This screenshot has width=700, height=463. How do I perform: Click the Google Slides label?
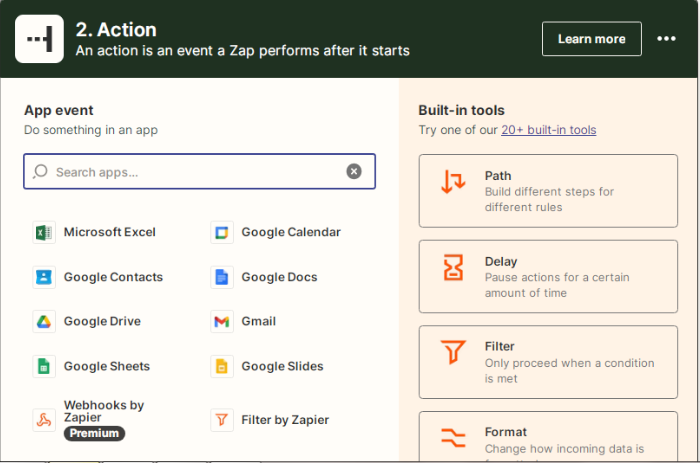(x=282, y=367)
